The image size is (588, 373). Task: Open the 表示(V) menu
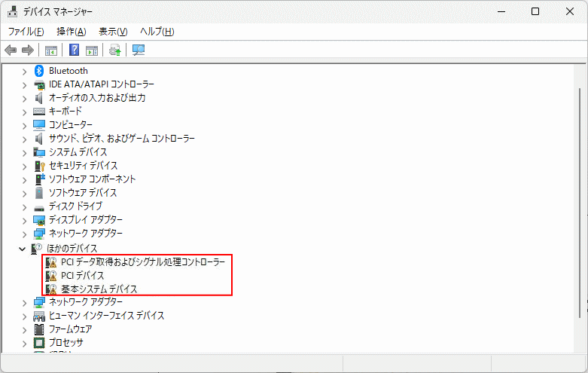pyautogui.click(x=113, y=32)
